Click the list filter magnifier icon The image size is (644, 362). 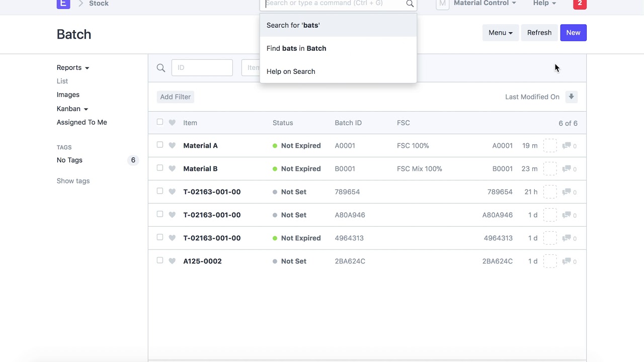pos(161,68)
